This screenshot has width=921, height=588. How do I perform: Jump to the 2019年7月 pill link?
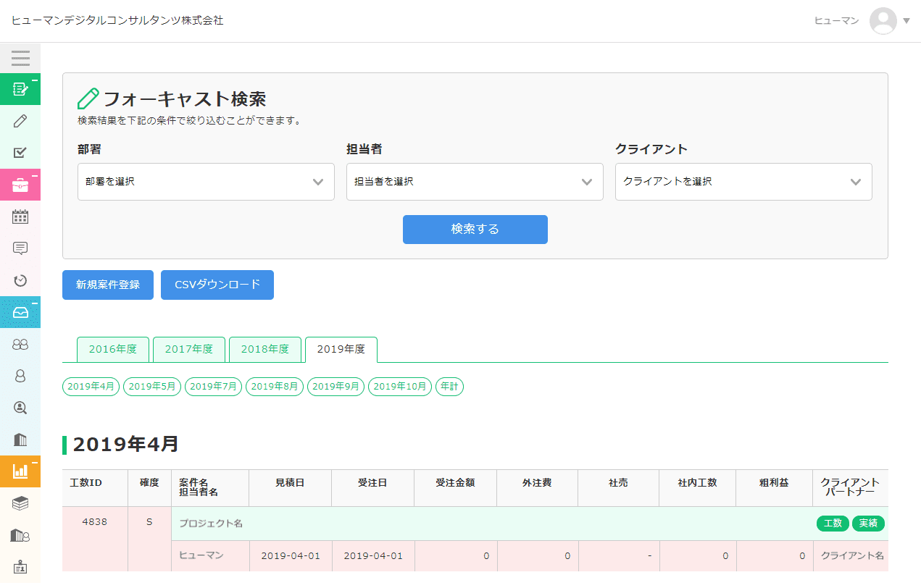pos(214,387)
